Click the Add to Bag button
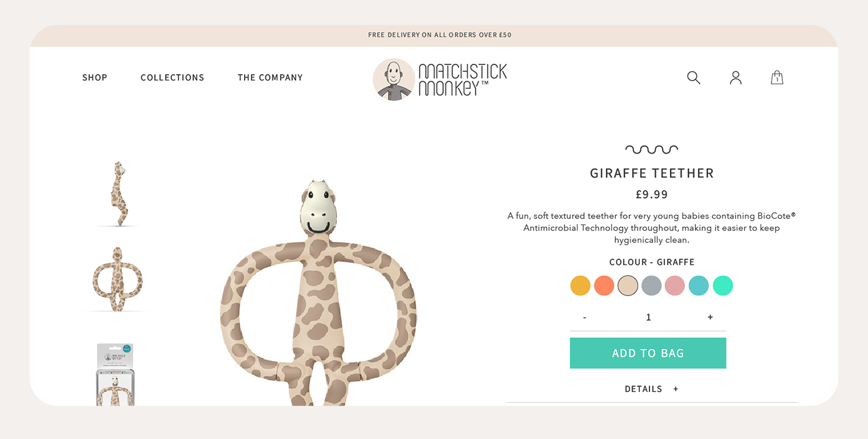 pos(648,353)
